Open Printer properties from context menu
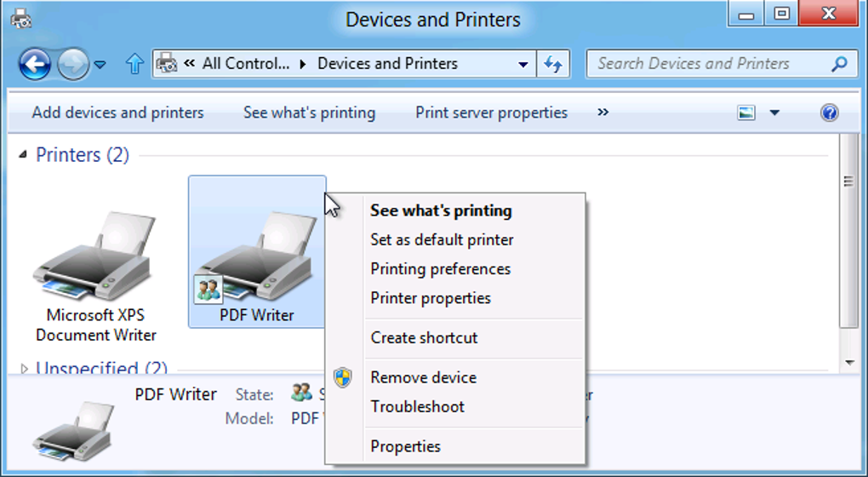Image resolution: width=868 pixels, height=477 pixels. click(431, 298)
